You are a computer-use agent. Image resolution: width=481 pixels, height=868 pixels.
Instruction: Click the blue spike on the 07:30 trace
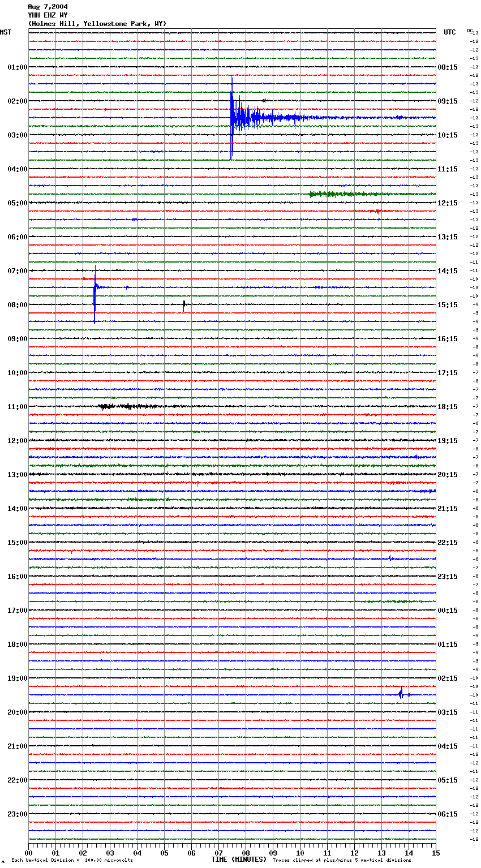click(95, 294)
